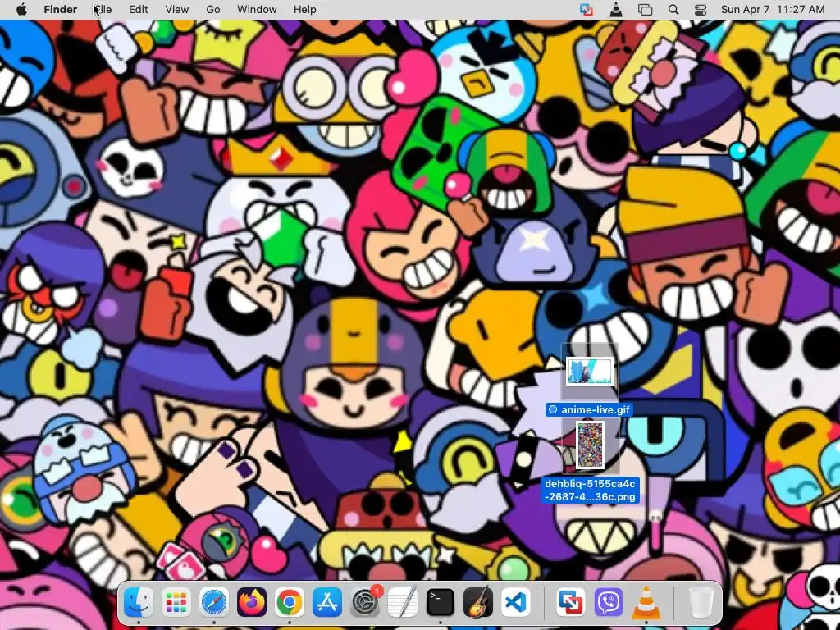Click the dehbliq-5155ca4c png file name
Viewport: 840px width, 630px height.
590,491
